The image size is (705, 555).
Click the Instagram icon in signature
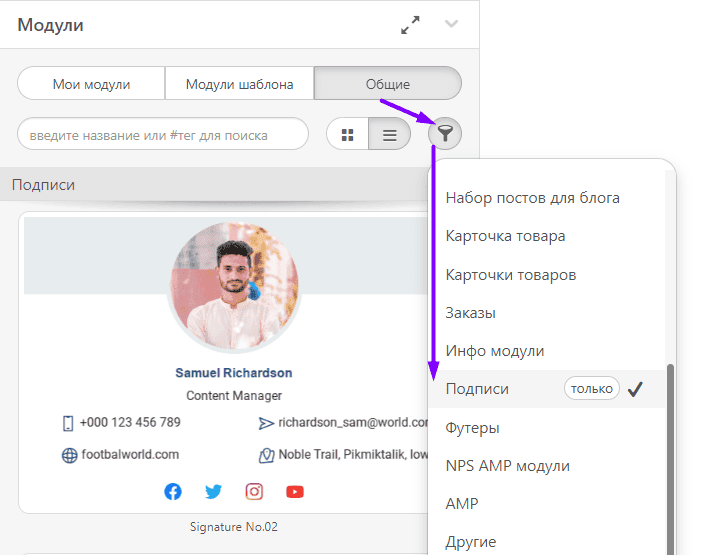pyautogui.click(x=254, y=491)
